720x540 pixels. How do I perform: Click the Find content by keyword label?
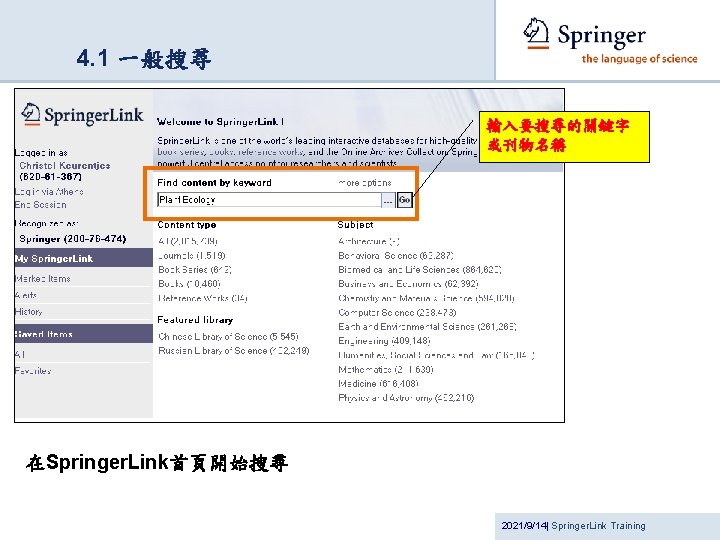click(214, 183)
